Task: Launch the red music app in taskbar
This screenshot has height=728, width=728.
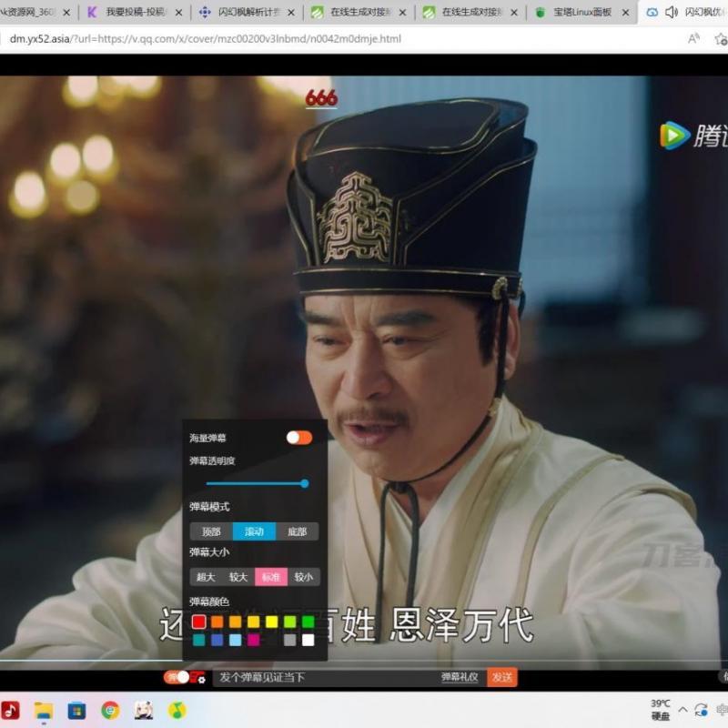Action: (x=11, y=710)
